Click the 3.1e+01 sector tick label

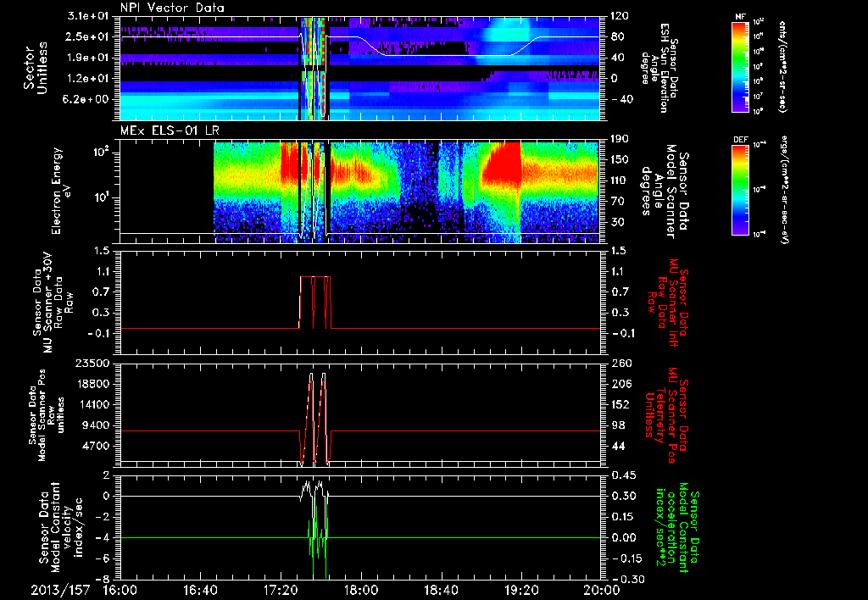(89, 16)
